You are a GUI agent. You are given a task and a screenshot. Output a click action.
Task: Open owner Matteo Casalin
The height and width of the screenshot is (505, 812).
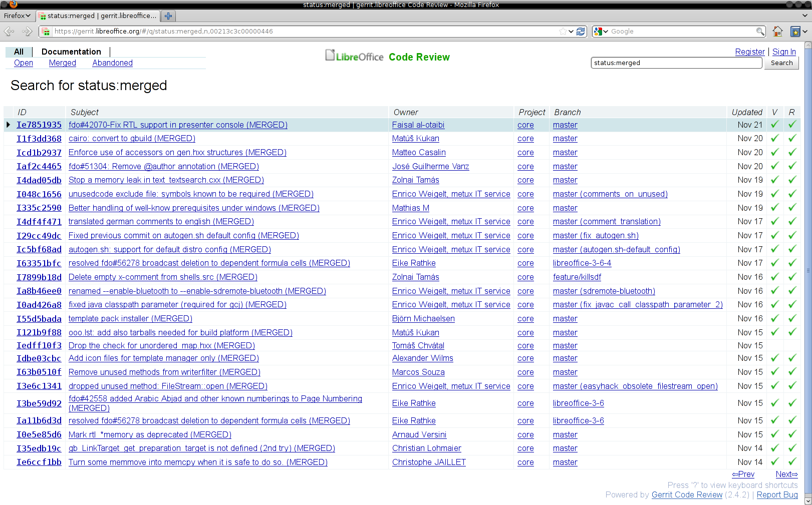pyautogui.click(x=419, y=152)
